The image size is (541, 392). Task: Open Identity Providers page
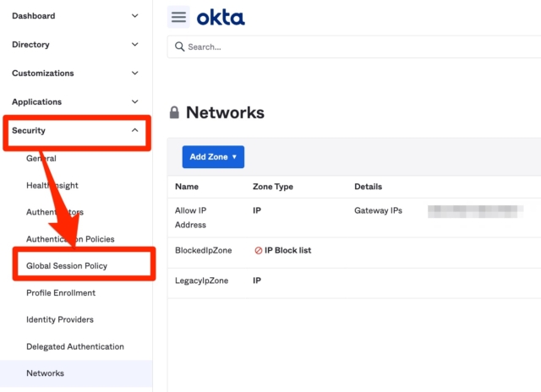[60, 319]
